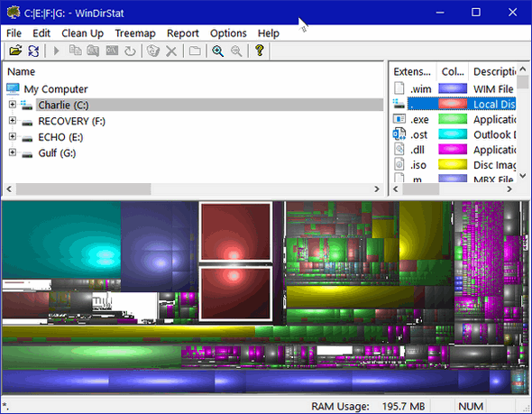This screenshot has width=532, height=414.
Task: Open the Help menu
Action: 269,33
